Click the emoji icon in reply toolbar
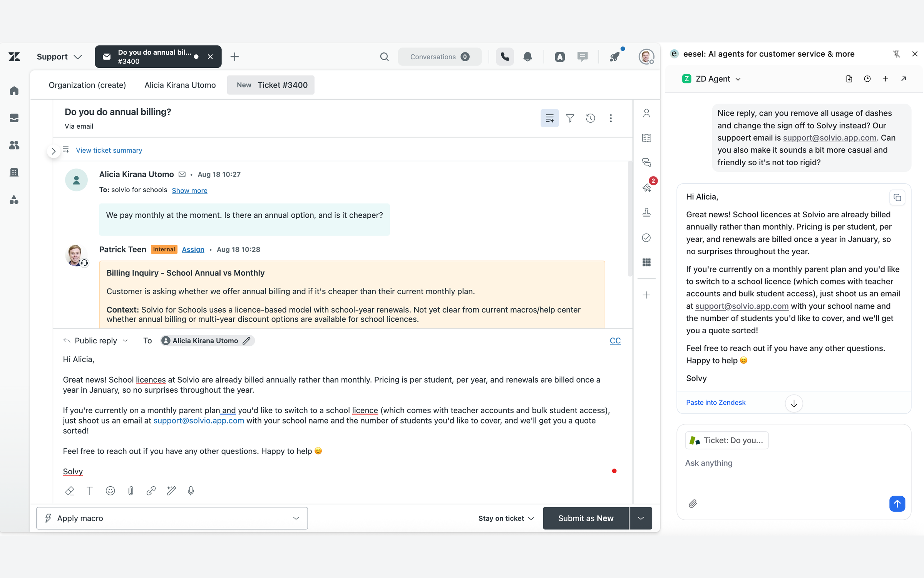Image resolution: width=924 pixels, height=578 pixels. [x=110, y=491]
